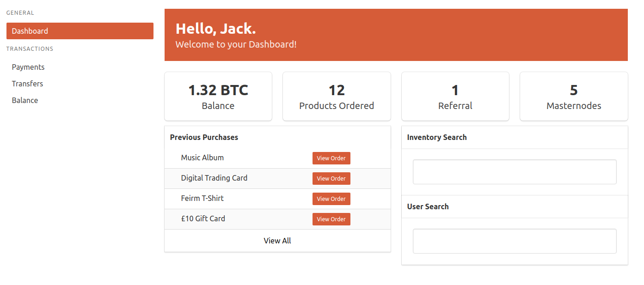Click View All purchases link
The image size is (644, 285).
click(x=277, y=241)
